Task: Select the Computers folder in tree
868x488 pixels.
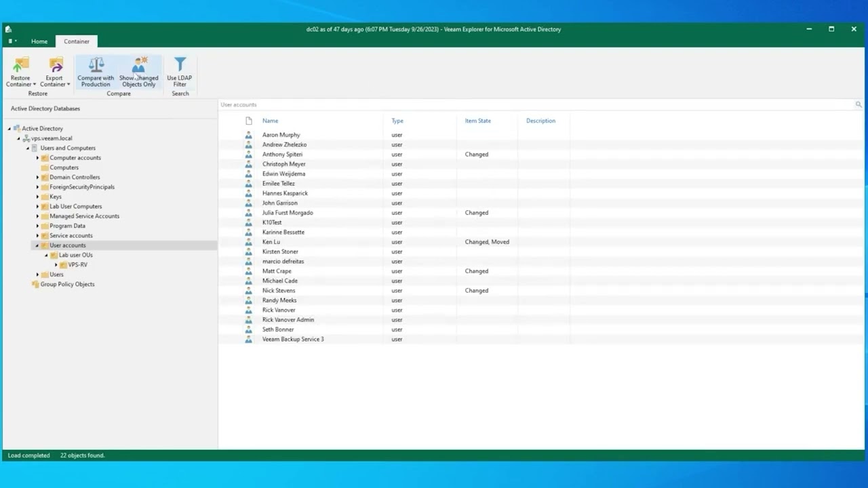Action: click(x=64, y=167)
